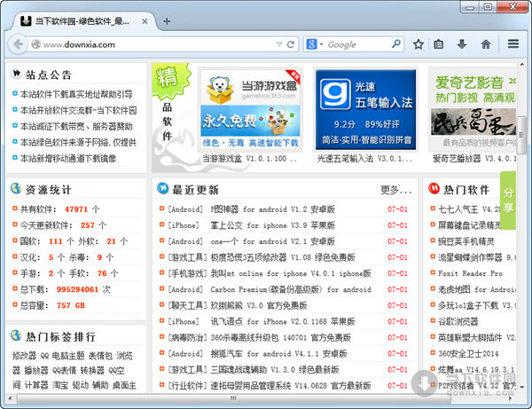This screenshot has width=532, height=409.
Task: Click 更多... link in 最近更新 section
Action: click(396, 190)
